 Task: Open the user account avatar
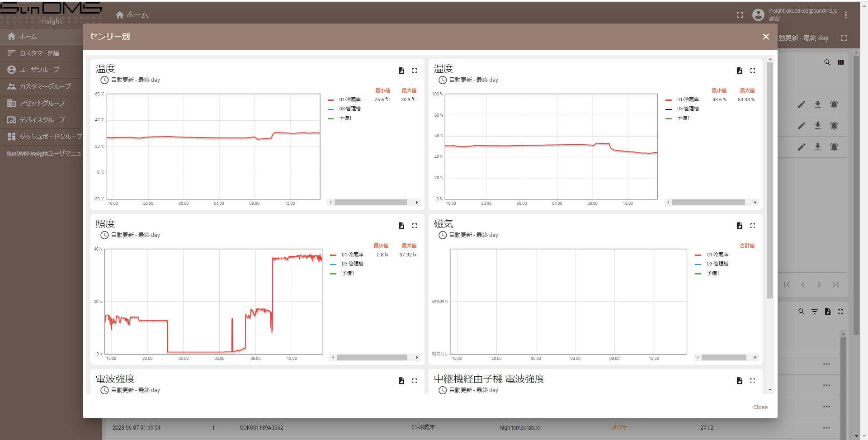(758, 15)
